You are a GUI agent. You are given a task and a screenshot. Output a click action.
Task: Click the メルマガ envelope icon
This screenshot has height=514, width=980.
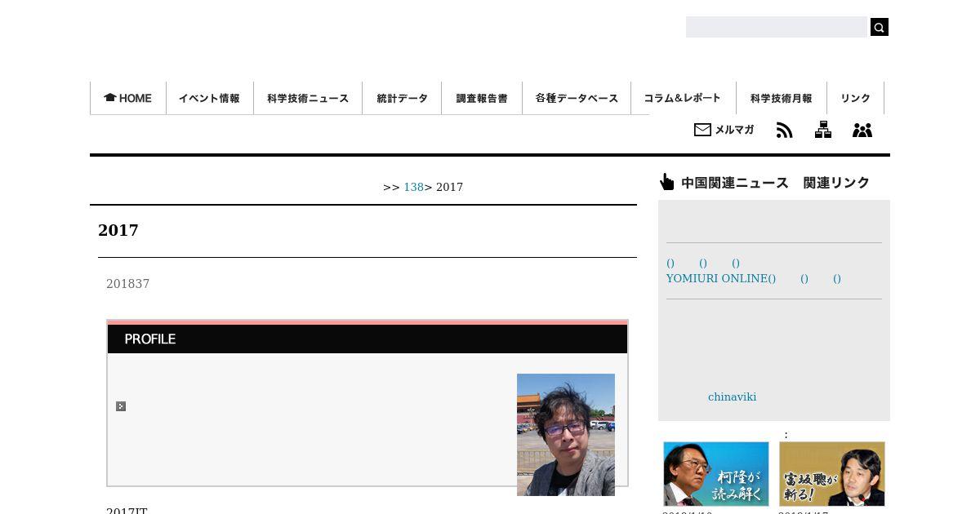click(702, 130)
